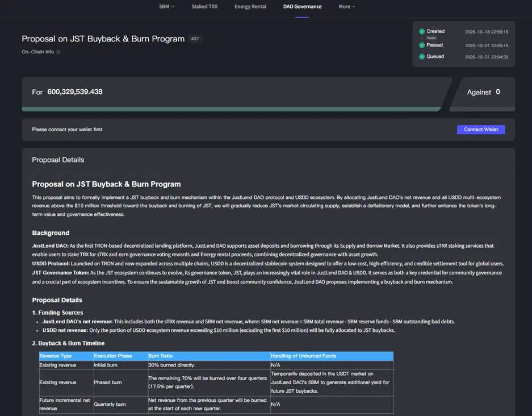Click the #37 proposal number badge
The image size is (532, 416).
point(195,39)
